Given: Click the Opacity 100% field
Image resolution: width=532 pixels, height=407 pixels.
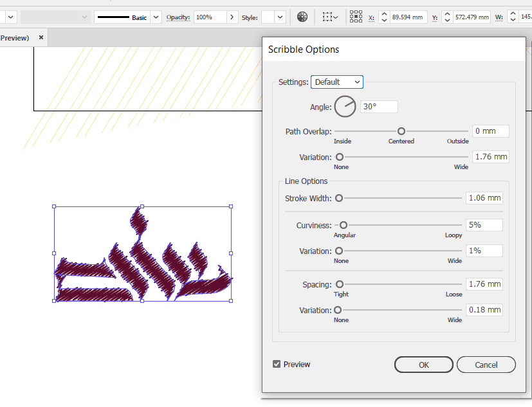Looking at the screenshot, I should 210,17.
